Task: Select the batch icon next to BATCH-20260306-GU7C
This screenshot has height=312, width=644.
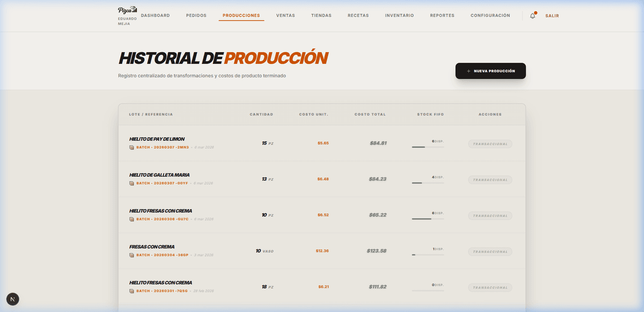Action: point(131,219)
